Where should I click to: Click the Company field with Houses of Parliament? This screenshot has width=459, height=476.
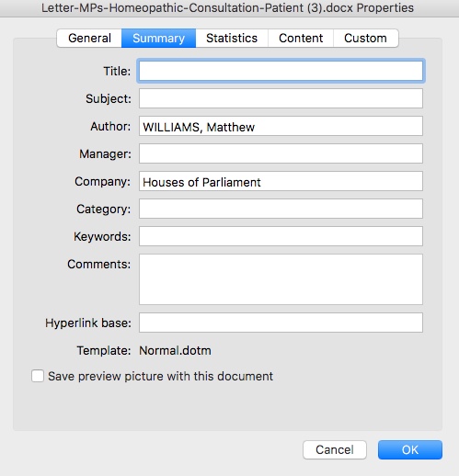[281, 181]
